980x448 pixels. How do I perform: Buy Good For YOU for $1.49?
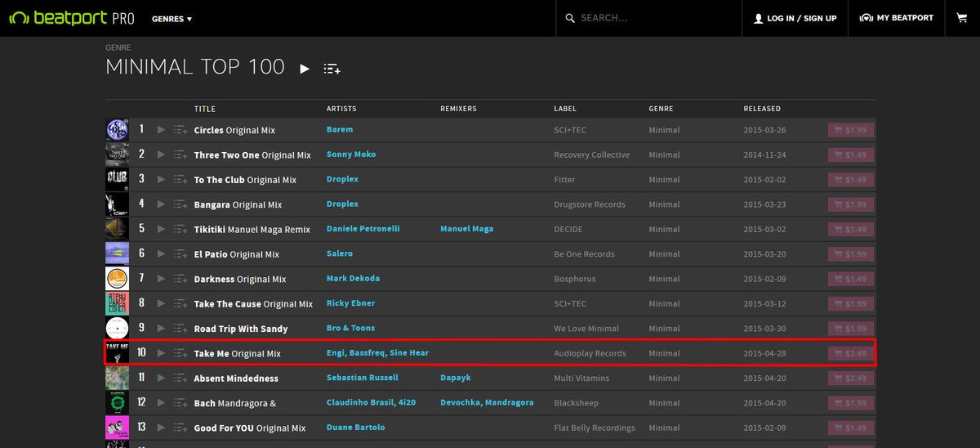[x=852, y=428]
